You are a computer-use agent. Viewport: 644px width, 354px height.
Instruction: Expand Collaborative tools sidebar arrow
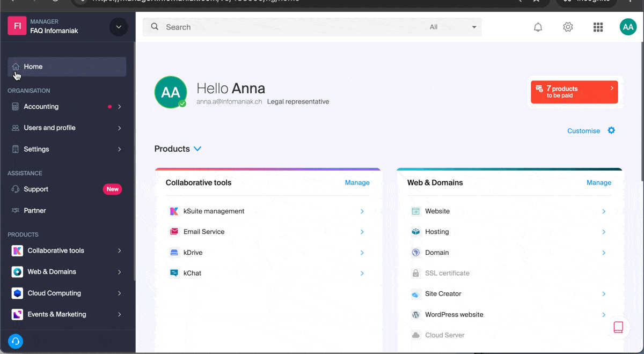click(x=119, y=250)
